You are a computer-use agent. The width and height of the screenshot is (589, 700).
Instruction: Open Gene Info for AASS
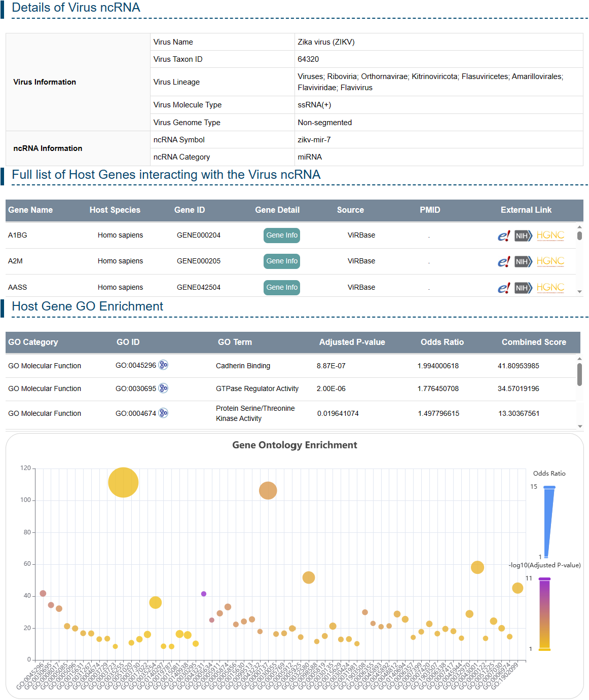282,288
